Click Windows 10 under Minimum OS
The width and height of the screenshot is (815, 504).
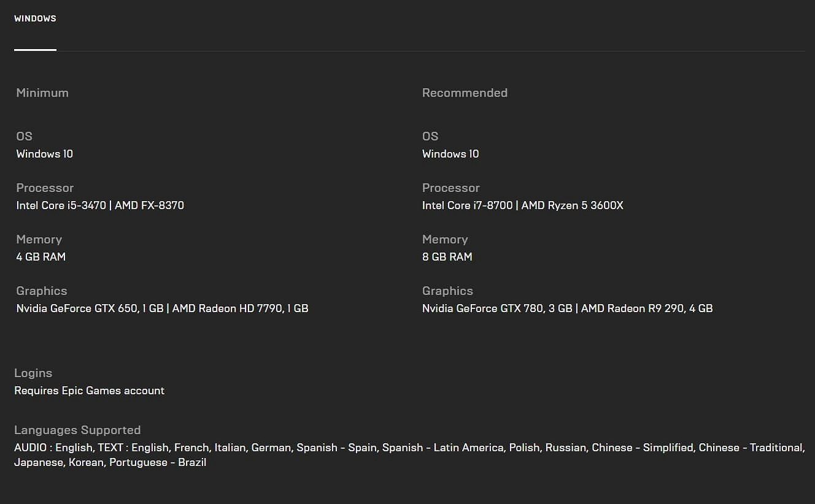[44, 154]
